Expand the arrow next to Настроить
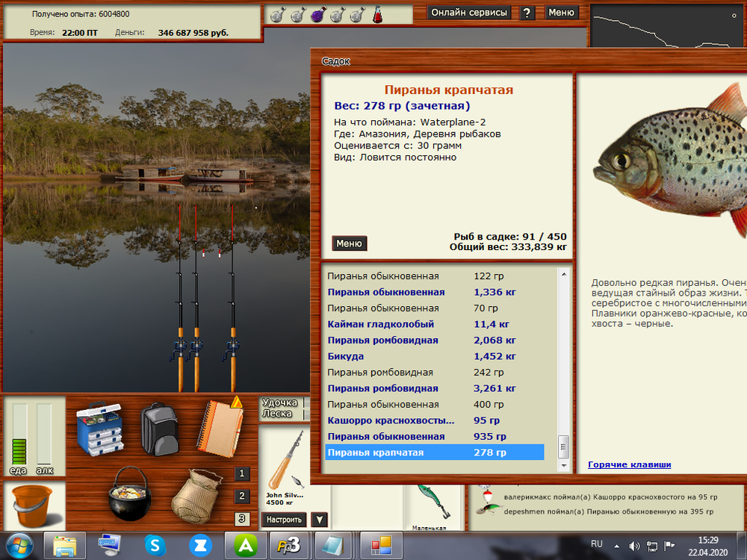Viewport: 747px width, 560px height. click(318, 520)
